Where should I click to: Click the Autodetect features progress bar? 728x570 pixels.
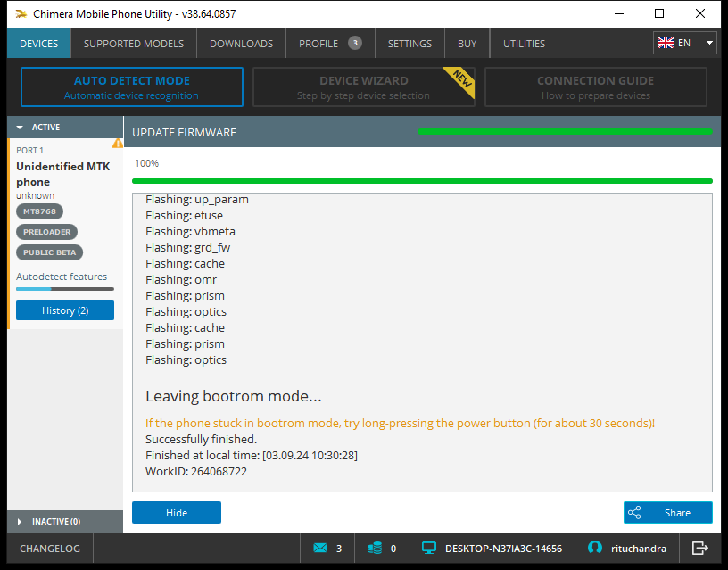(65, 289)
